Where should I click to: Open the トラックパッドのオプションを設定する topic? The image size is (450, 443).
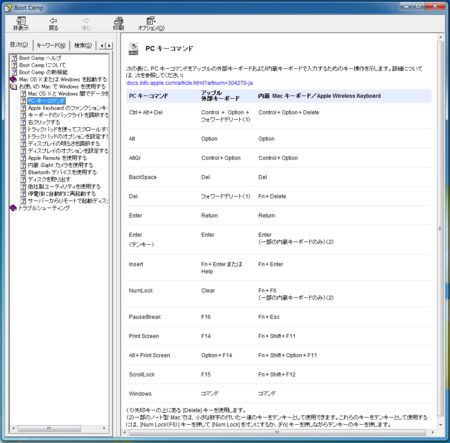68,137
